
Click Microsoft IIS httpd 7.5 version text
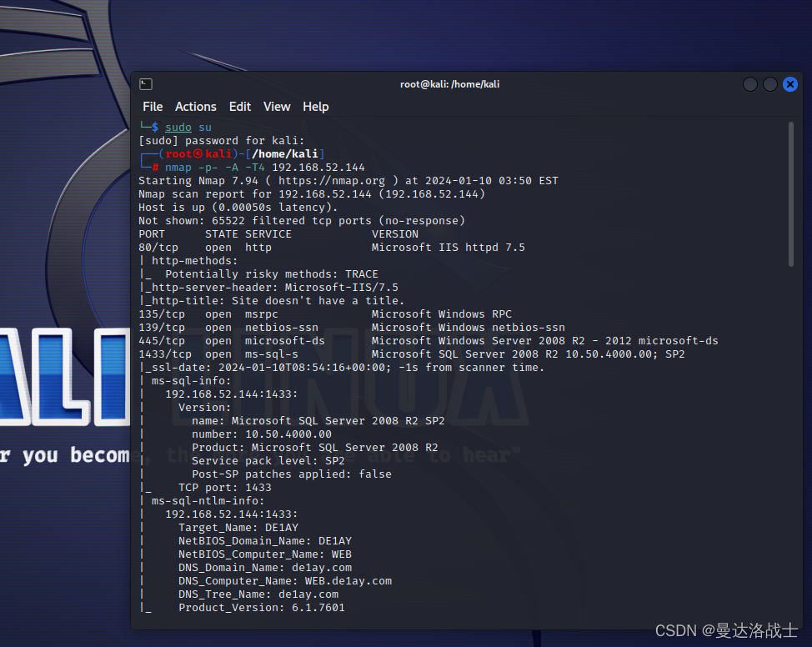[x=448, y=248]
